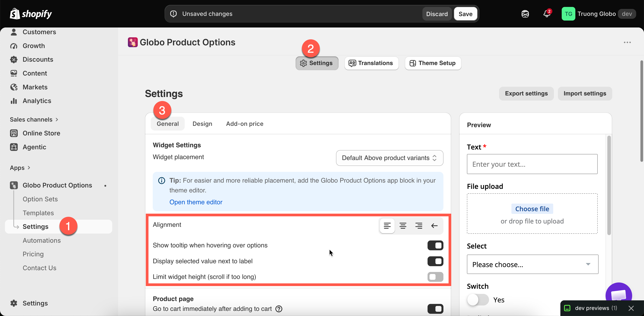Screen dimensions: 644x316
Task: Expand Apps section in sidebar
Action: pos(20,168)
